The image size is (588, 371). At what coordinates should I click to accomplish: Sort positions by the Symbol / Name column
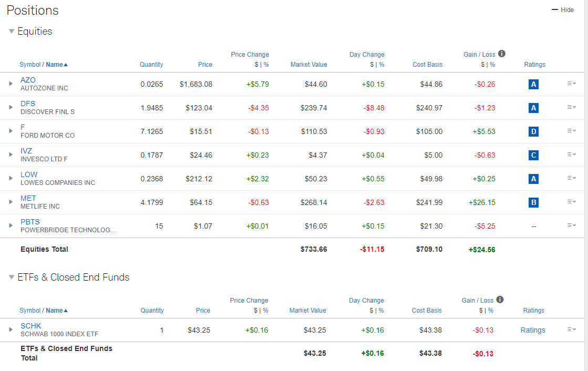(44, 64)
